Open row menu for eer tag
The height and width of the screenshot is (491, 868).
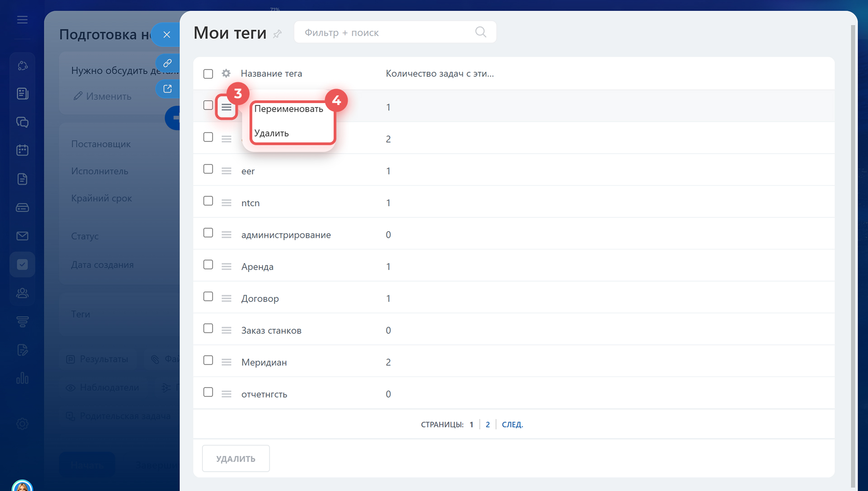[226, 171]
